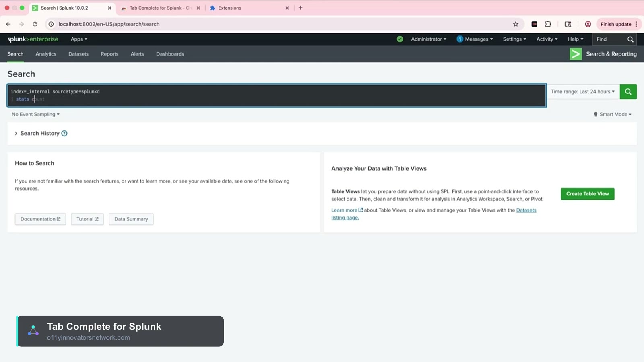Click the Search & Reporting title text
This screenshot has width=644, height=362.
611,54
